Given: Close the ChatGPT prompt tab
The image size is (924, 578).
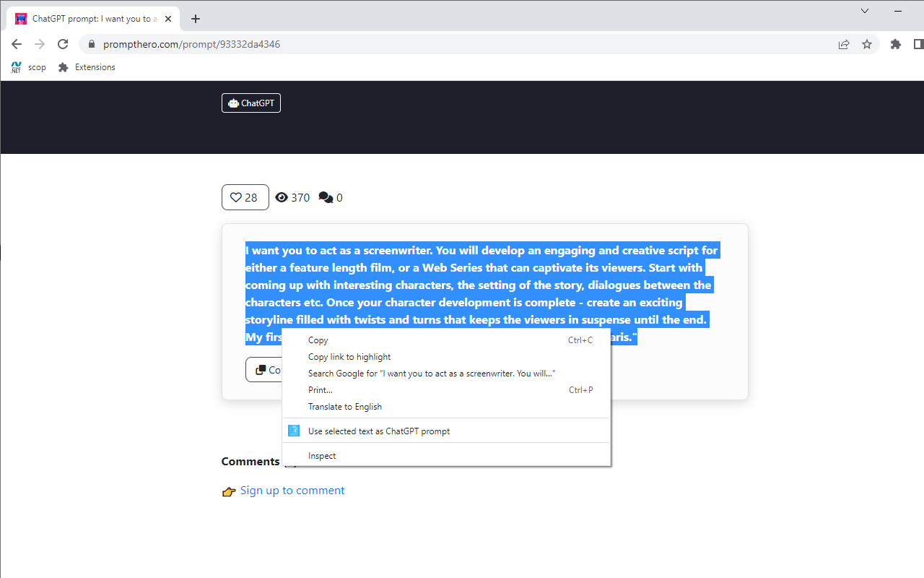Looking at the screenshot, I should coord(168,20).
